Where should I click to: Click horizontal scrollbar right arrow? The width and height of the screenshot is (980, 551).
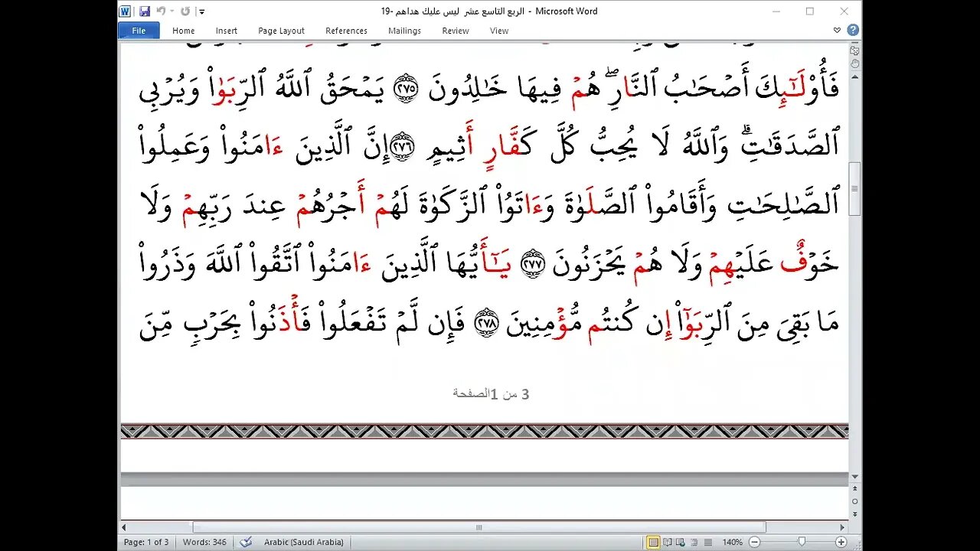(843, 527)
